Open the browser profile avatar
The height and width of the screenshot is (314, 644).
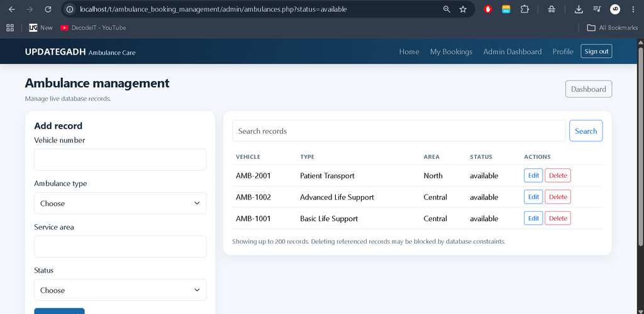click(x=615, y=9)
